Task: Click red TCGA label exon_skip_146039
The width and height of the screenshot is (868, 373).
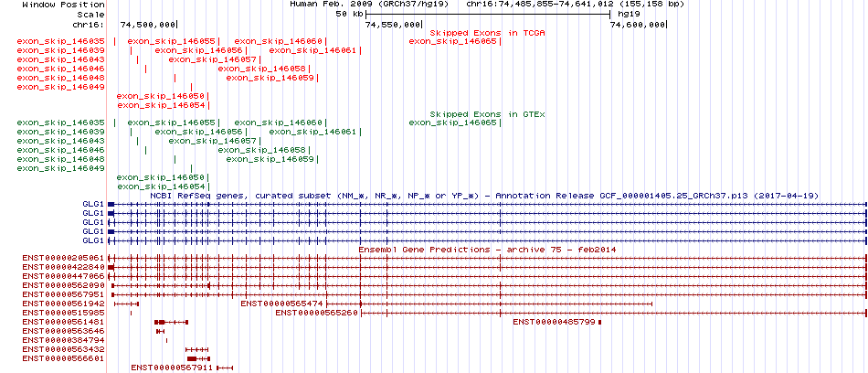Action: coord(61,50)
